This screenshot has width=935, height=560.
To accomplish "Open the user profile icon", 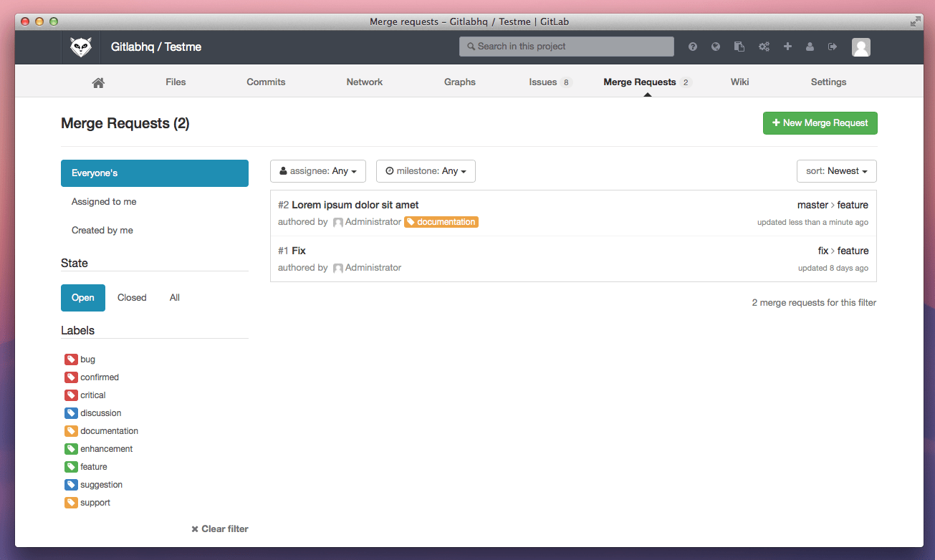I will pyautogui.click(x=810, y=47).
